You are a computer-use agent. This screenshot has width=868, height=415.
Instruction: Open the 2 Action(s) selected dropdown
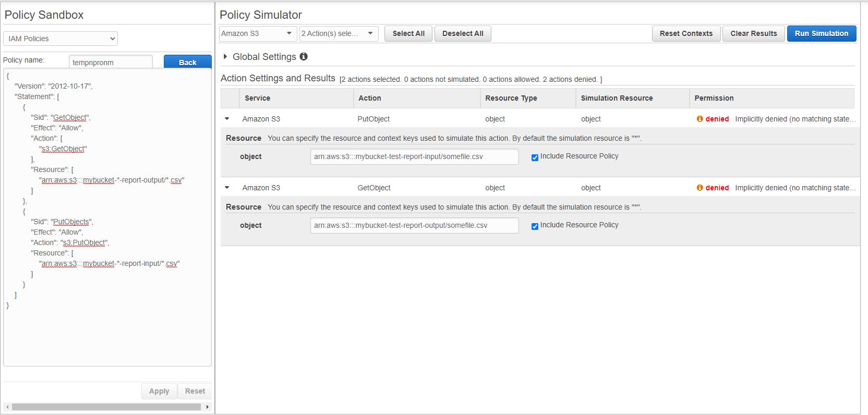[x=339, y=33]
